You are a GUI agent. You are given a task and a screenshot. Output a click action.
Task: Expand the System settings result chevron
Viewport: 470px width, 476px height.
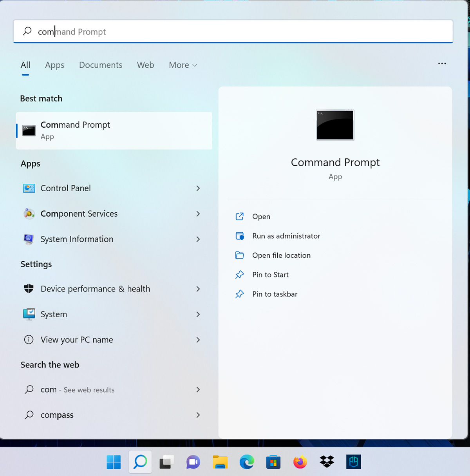[198, 314]
